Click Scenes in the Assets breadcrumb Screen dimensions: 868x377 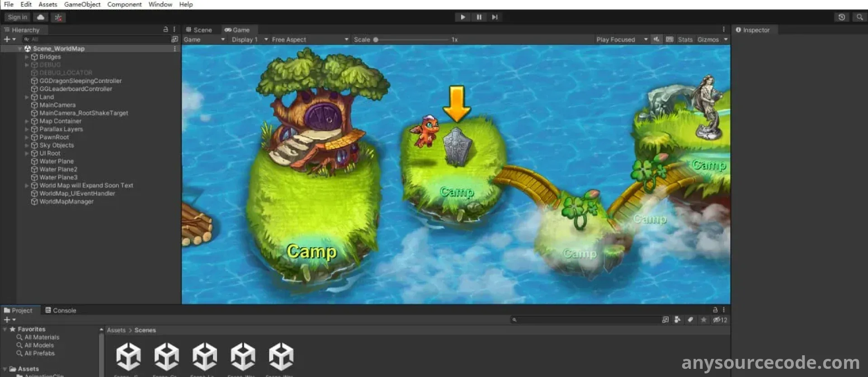pyautogui.click(x=145, y=330)
